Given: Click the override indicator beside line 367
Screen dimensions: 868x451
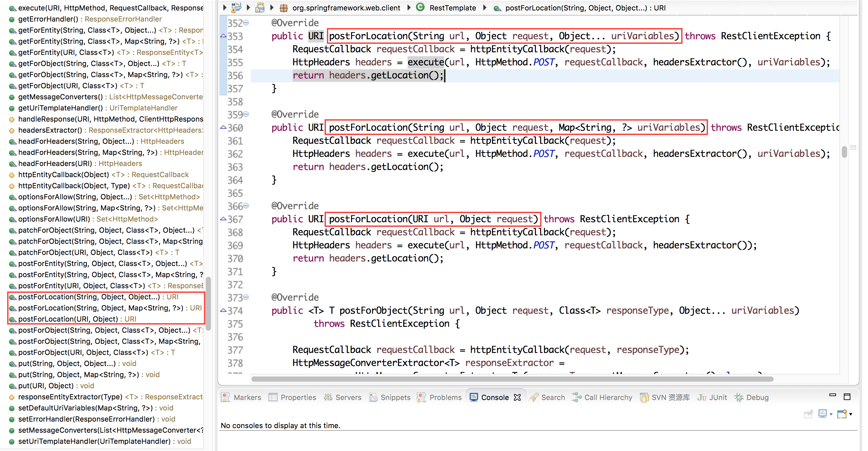Looking at the screenshot, I should pos(223,219).
